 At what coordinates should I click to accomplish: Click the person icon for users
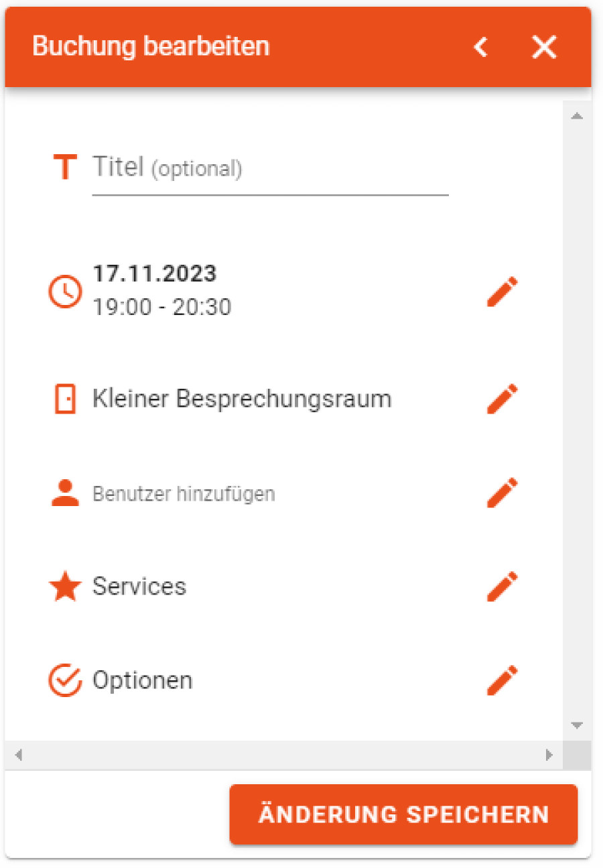[65, 493]
